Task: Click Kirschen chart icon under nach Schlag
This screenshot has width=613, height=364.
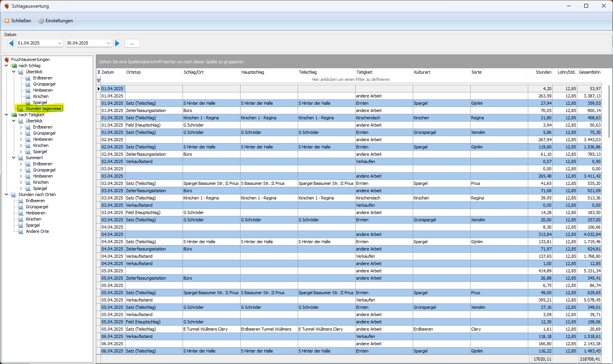Action: 28,96
